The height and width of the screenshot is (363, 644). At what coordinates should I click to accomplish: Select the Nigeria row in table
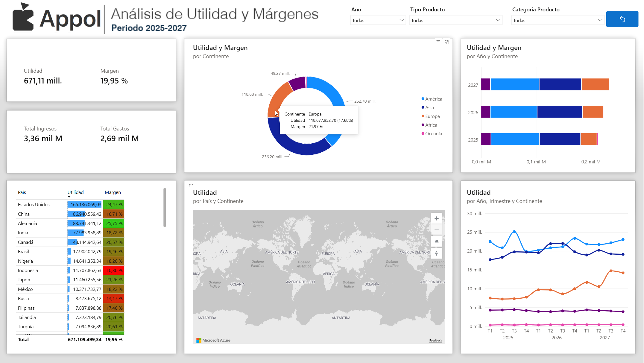(70, 261)
